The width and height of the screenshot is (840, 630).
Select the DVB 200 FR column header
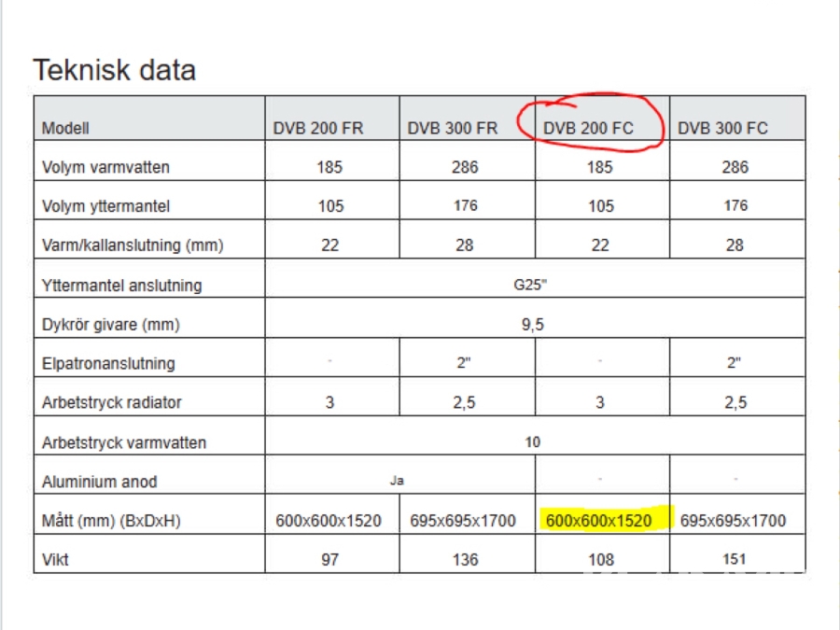point(318,128)
